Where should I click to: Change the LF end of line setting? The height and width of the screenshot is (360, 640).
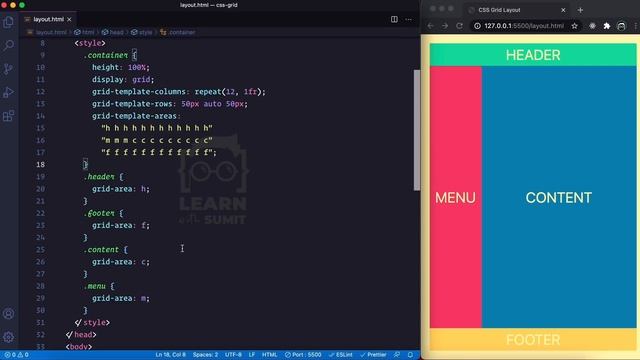pyautogui.click(x=252, y=355)
